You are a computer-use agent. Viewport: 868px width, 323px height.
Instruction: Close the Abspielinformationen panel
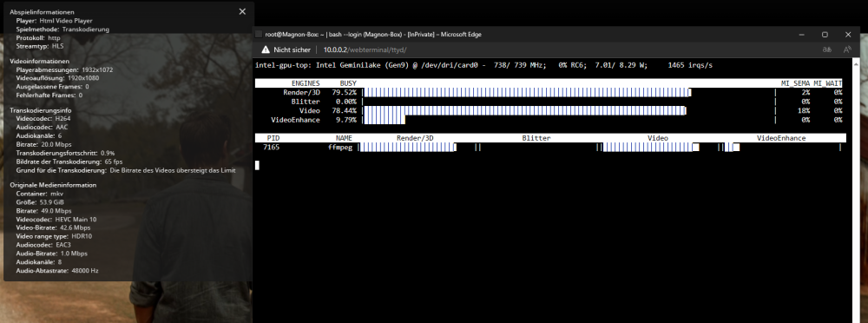pyautogui.click(x=242, y=11)
